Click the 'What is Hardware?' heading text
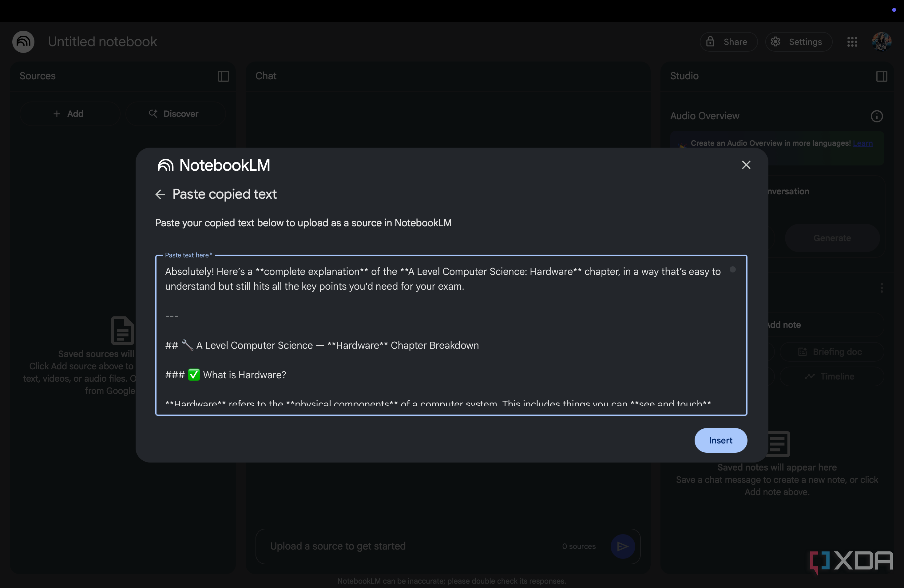Viewport: 904px width, 588px height. point(245,375)
